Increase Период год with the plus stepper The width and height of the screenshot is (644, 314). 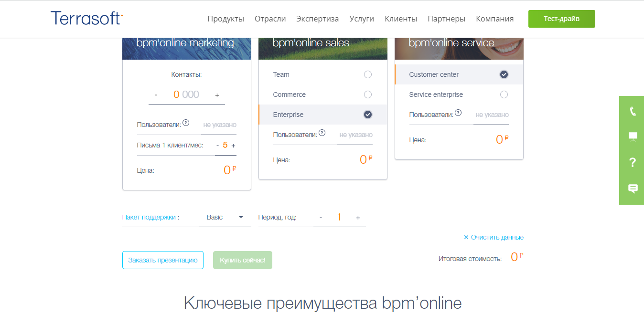click(358, 217)
